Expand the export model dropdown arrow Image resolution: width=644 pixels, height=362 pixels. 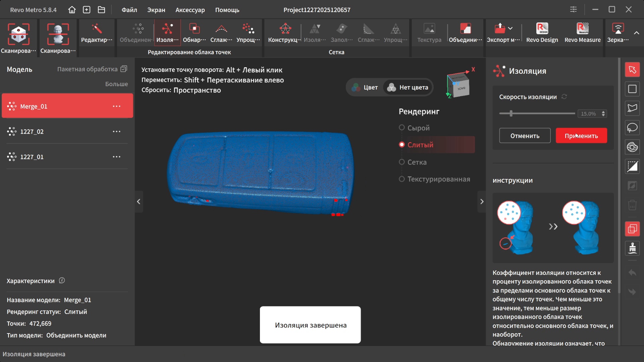point(510,28)
